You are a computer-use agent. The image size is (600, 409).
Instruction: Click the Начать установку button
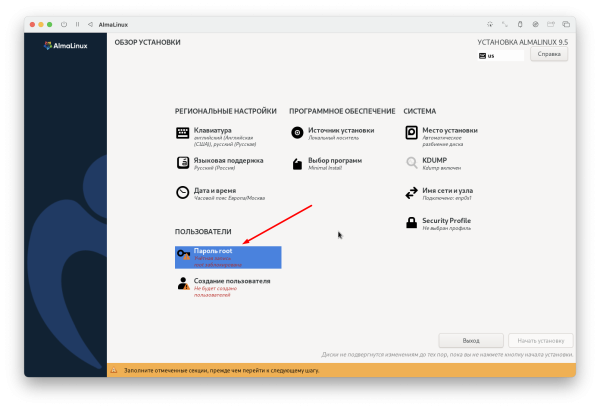(541, 341)
